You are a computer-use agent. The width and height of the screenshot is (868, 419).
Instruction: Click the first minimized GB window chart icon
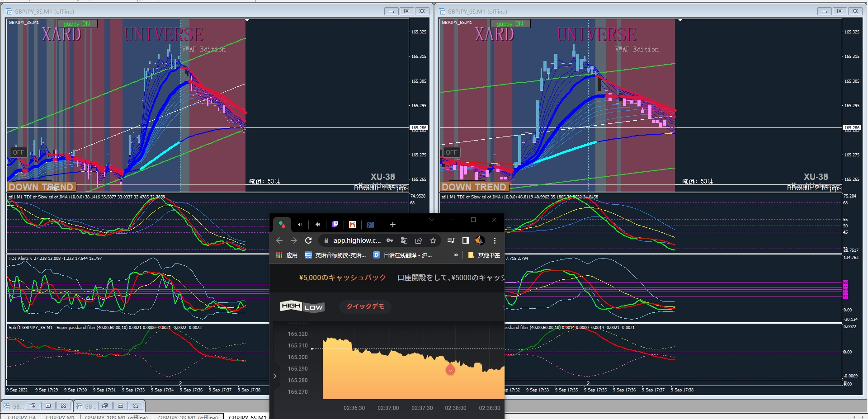click(x=7, y=406)
